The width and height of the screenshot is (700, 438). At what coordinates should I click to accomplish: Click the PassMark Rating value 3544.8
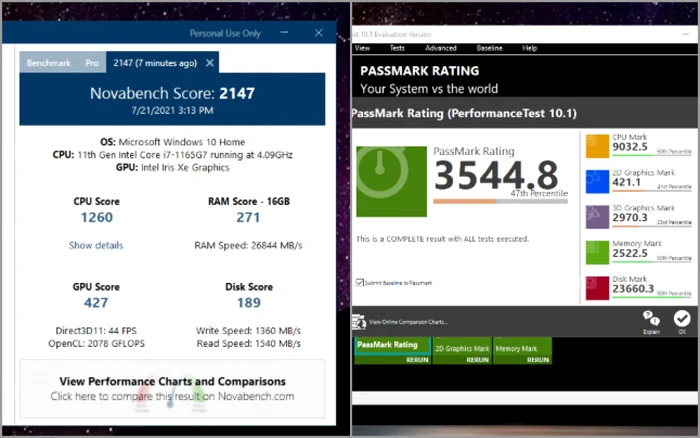(x=496, y=175)
